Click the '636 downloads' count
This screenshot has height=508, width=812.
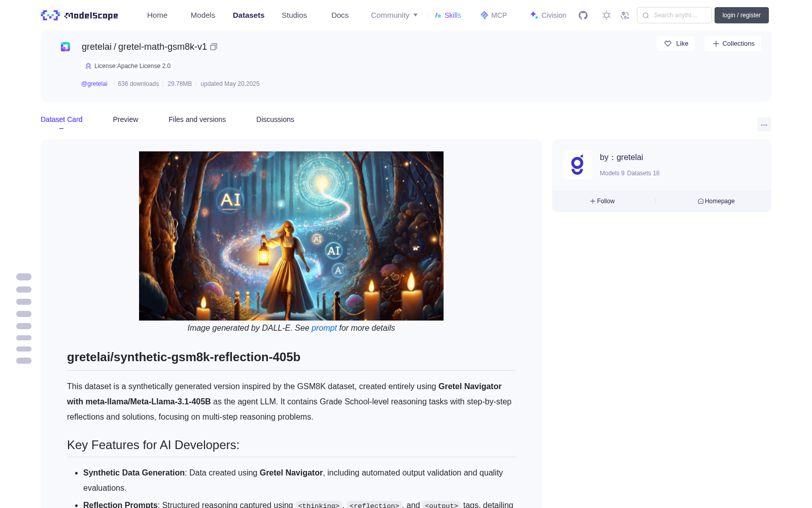139,84
